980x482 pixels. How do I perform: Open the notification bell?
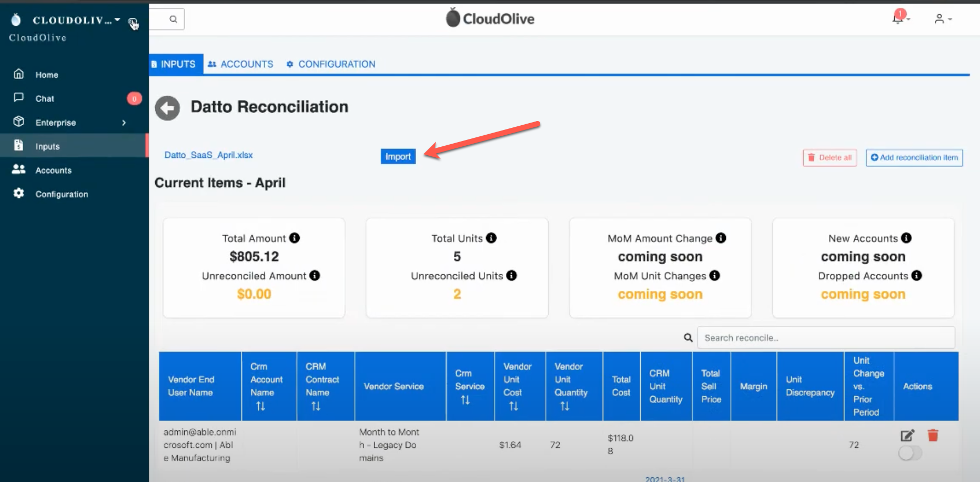click(898, 18)
